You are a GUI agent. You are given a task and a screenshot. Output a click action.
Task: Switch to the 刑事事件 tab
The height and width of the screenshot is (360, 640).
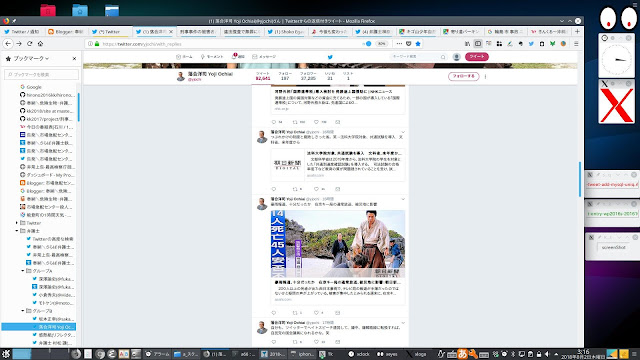198,31
